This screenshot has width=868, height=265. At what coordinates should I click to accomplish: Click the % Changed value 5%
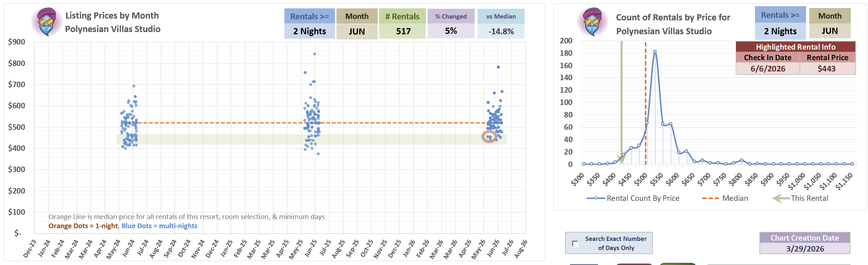coord(451,31)
